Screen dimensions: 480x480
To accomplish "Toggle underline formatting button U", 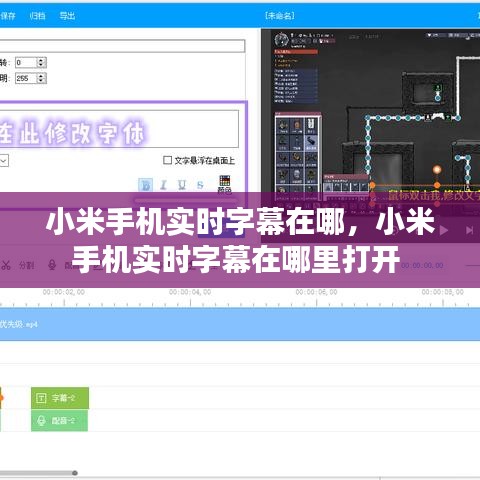I will pyautogui.click(x=182, y=185).
